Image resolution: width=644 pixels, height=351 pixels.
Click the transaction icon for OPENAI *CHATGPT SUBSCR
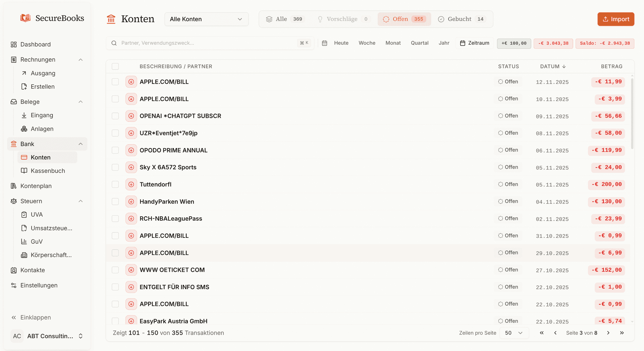[x=131, y=116]
